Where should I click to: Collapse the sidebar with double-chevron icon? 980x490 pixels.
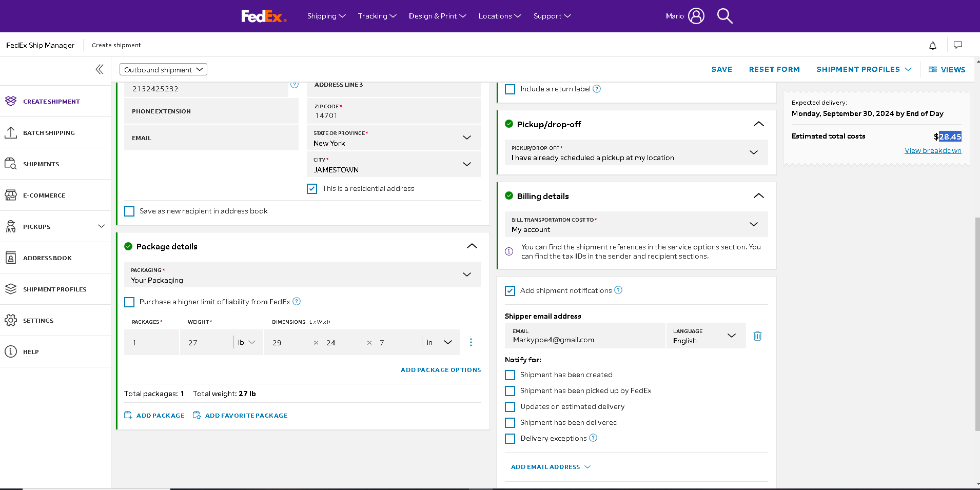[100, 69]
